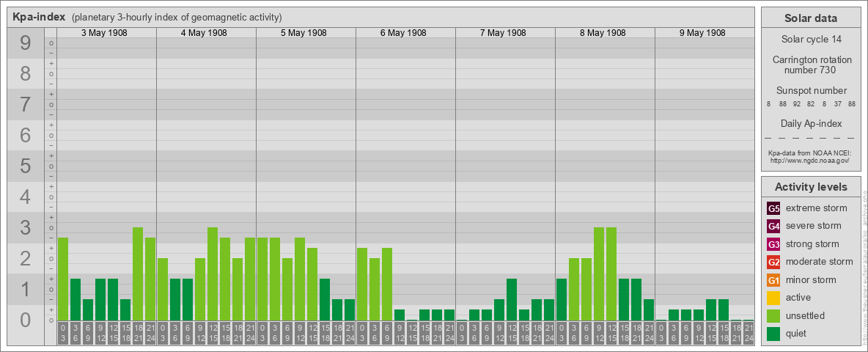
Task: Click the G5 extreme storm badge
Action: pyautogui.click(x=773, y=209)
